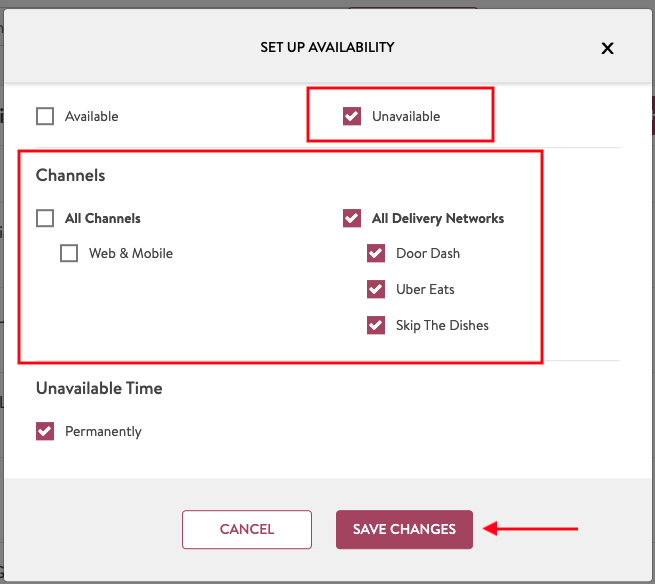The height and width of the screenshot is (584, 655).
Task: Uncheck the Unavailable checkbox
Action: (x=352, y=116)
